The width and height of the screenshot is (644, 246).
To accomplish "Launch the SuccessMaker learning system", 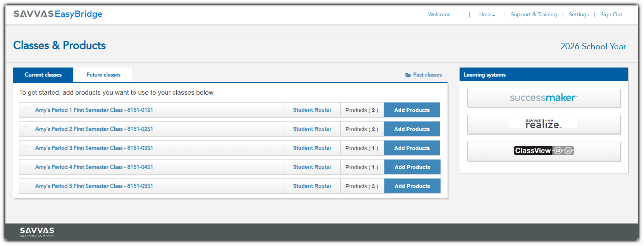I will 544,98.
